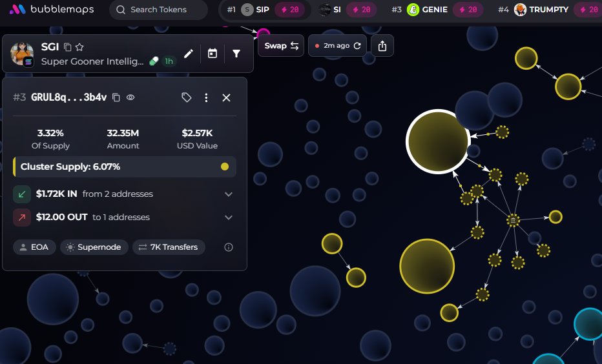This screenshot has width=602, height=364.
Task: Click the Super Gooner Intellig... token name
Action: [92, 61]
